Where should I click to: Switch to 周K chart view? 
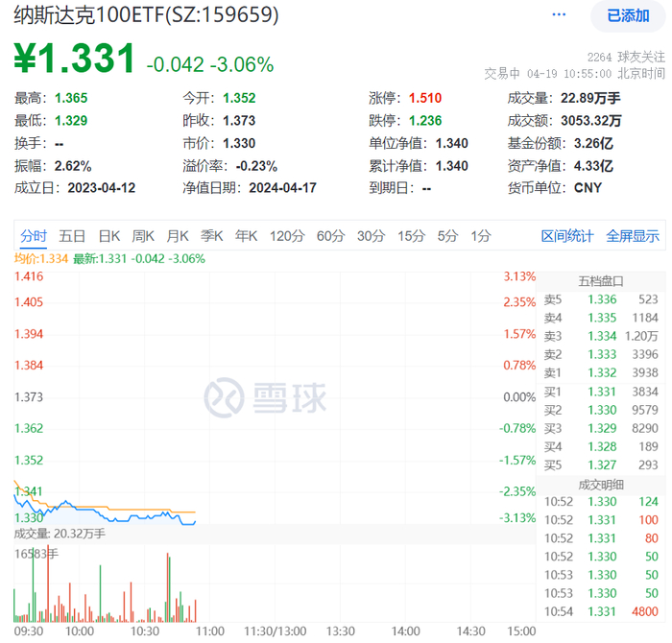tap(143, 236)
